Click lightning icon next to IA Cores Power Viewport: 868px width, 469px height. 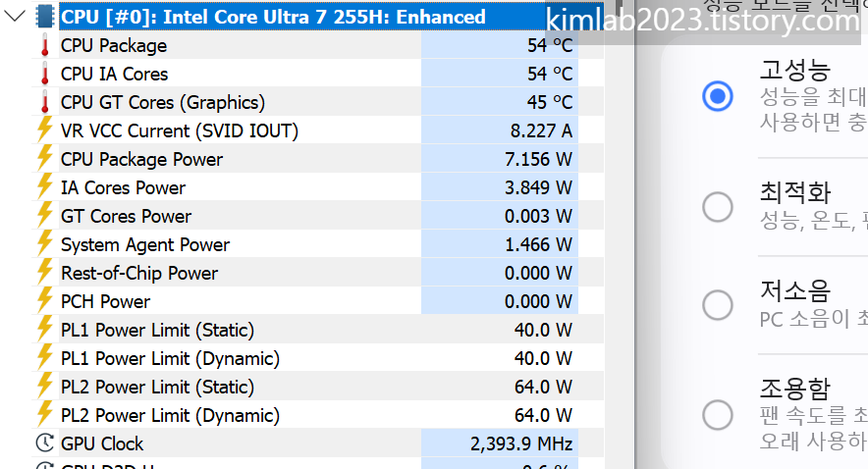click(45, 187)
